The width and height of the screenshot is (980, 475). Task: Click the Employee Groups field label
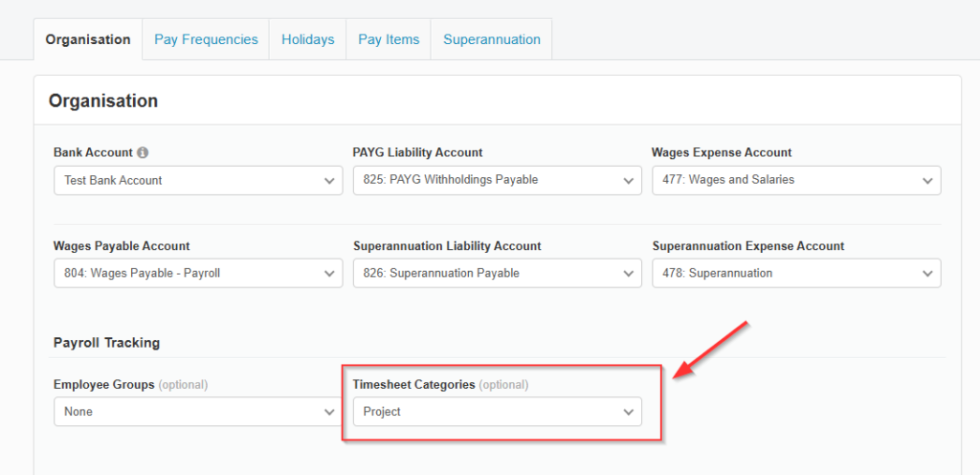coord(103,385)
